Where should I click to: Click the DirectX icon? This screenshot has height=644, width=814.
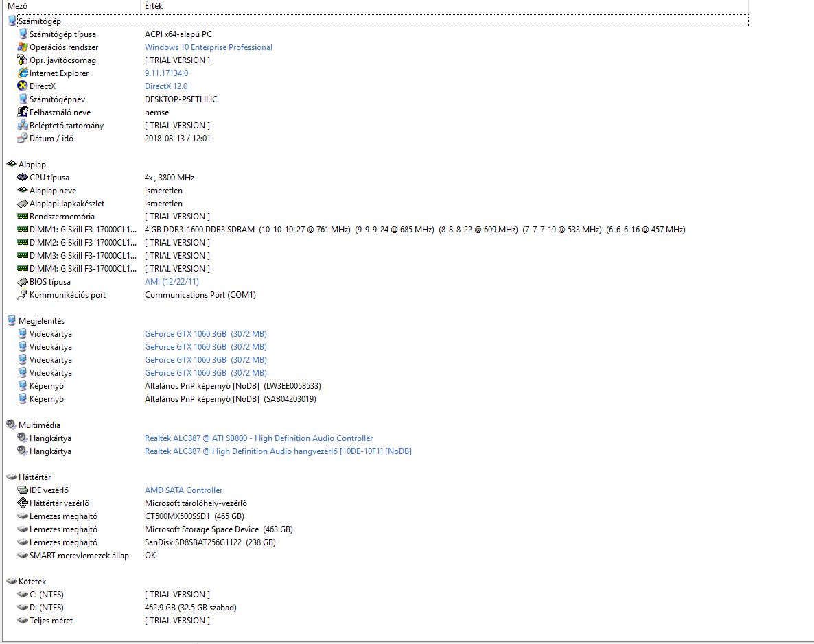(x=23, y=86)
